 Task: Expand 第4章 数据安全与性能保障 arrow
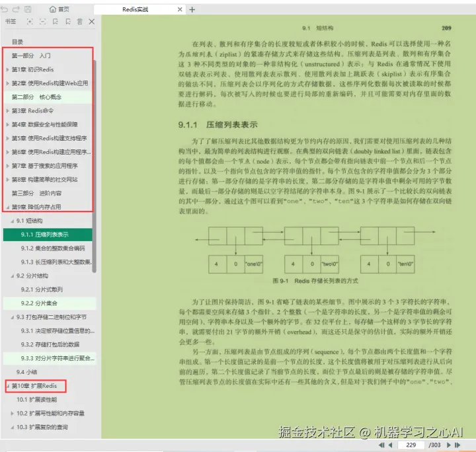(x=7, y=124)
